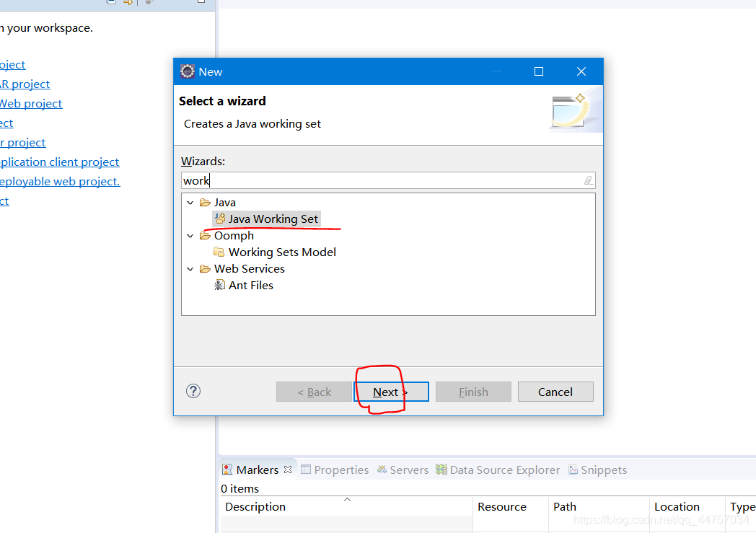Screen dimensions: 756x533
Task: Collapse the Web Services folder
Action: coord(190,269)
